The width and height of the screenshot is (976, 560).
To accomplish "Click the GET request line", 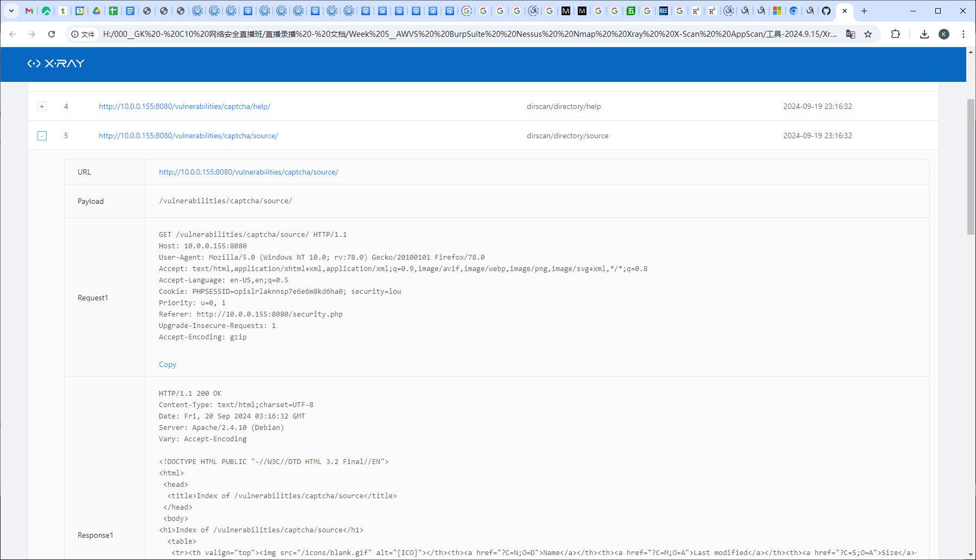I will (x=253, y=235).
